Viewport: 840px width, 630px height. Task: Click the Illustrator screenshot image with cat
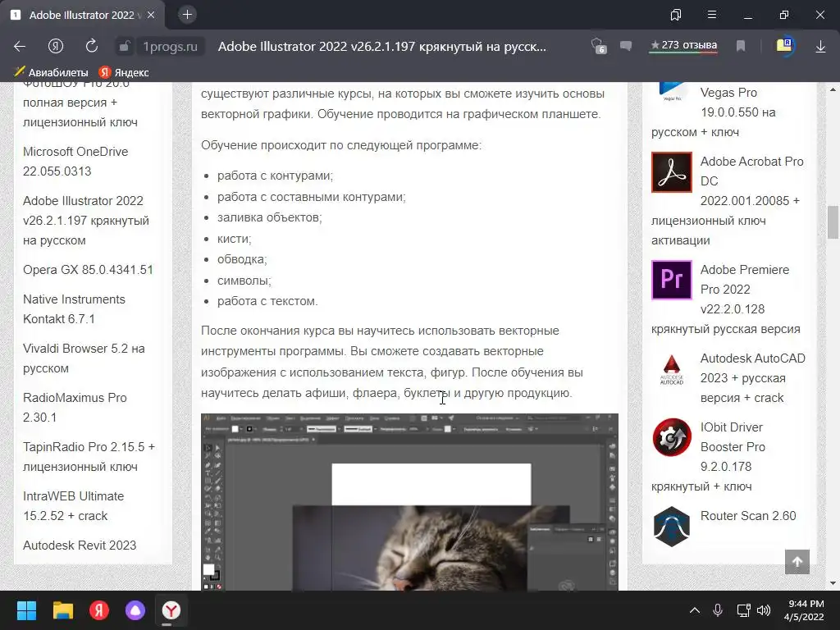[409, 502]
